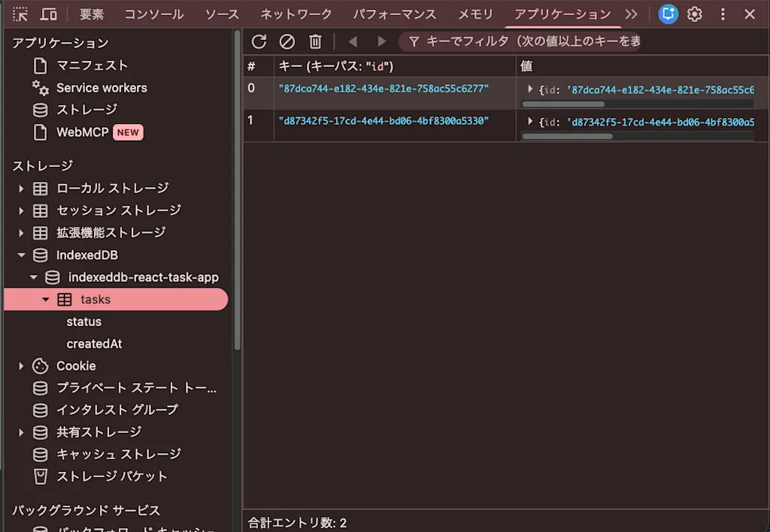Open ストレージ item under アプリケーション
This screenshot has width=770, height=532.
[x=87, y=110]
